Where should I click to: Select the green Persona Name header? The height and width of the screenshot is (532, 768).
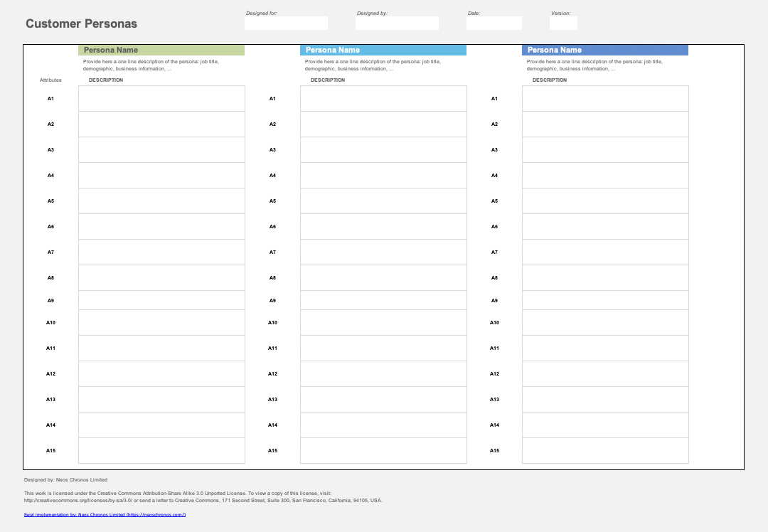point(160,50)
